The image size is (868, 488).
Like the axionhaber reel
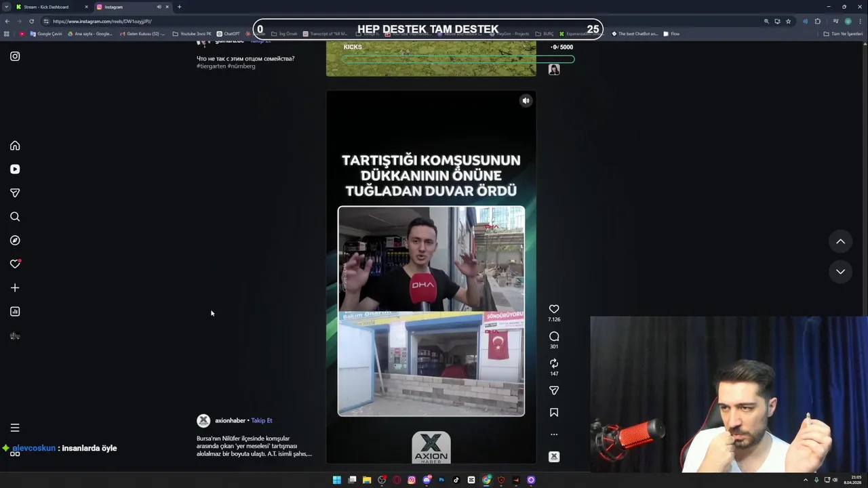point(554,309)
